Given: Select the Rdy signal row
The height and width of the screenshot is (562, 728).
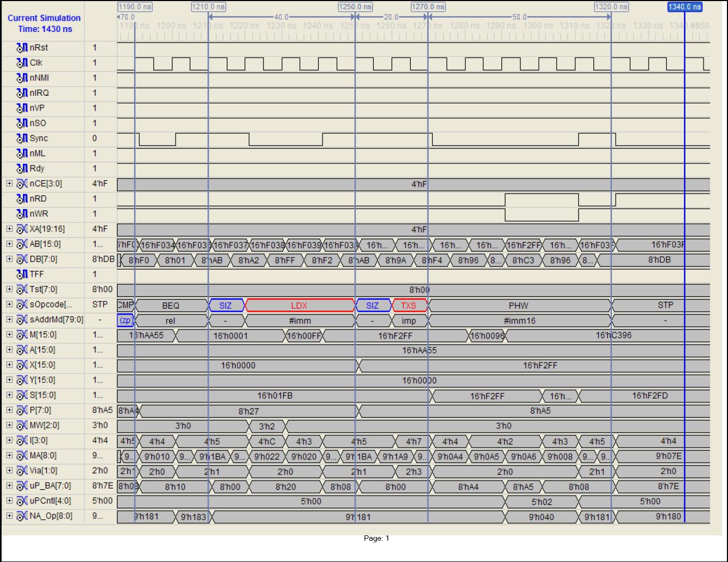Looking at the screenshot, I should click(x=38, y=169).
